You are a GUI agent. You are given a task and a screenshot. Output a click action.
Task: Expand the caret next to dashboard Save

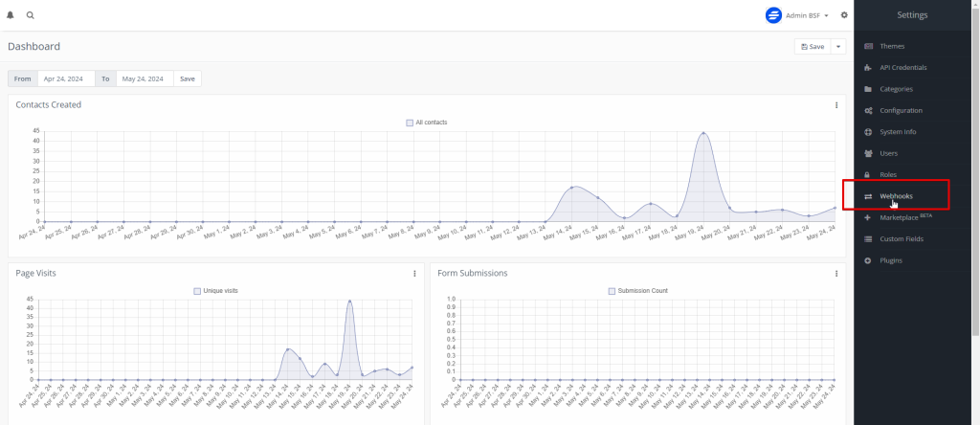coord(838,46)
